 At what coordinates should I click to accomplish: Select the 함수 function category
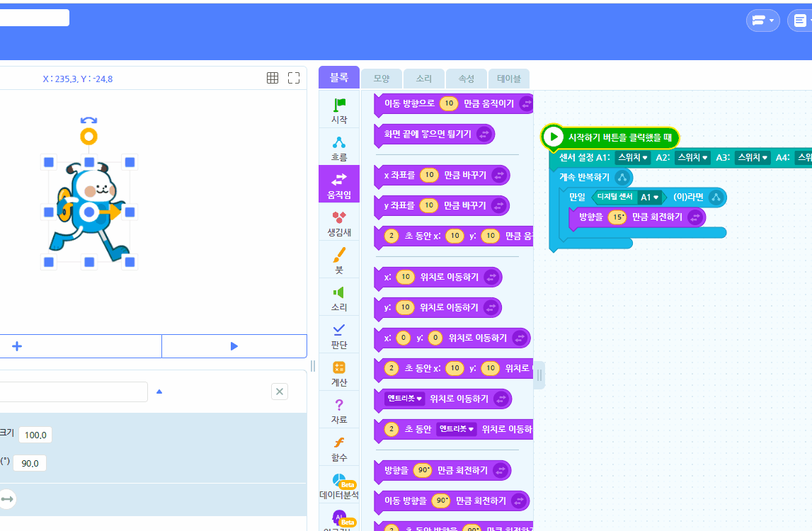point(339,447)
